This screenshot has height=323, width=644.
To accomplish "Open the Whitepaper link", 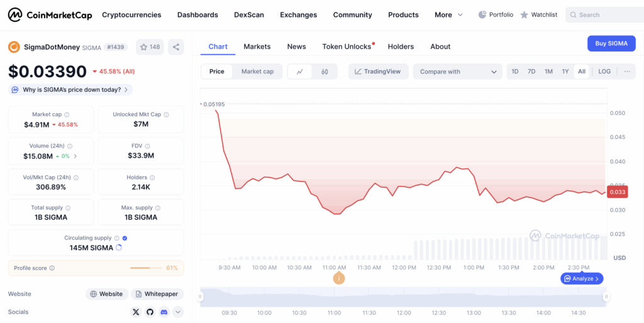I will [157, 293].
